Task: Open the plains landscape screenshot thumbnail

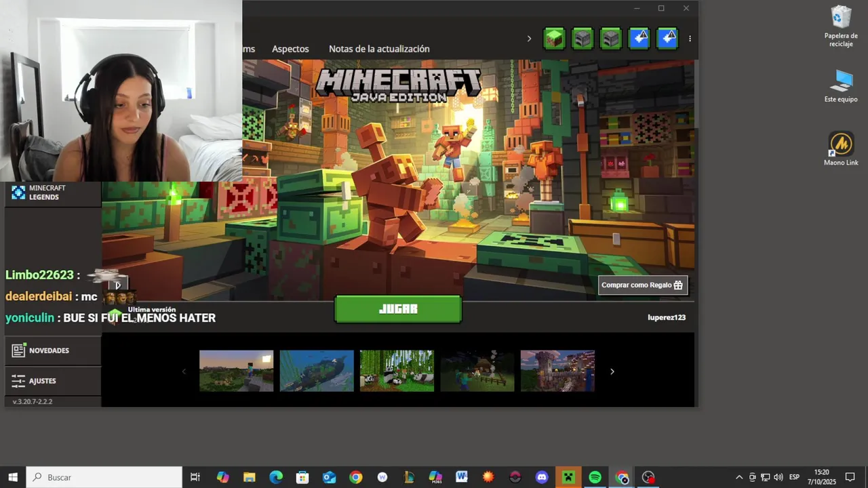Action: click(x=237, y=371)
